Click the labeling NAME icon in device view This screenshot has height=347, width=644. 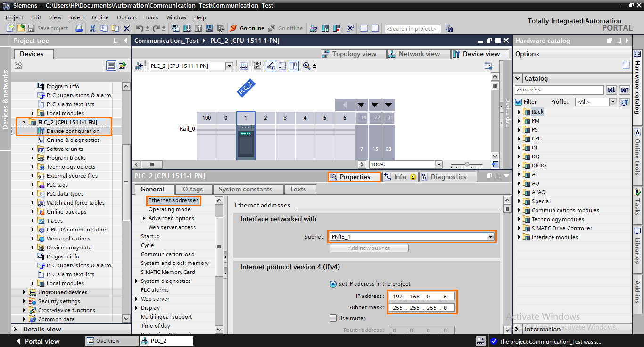click(x=257, y=66)
